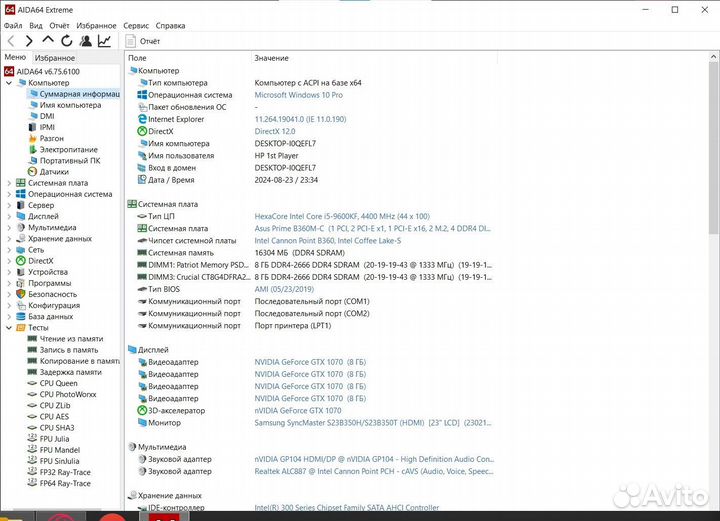Click the Конфигурация icon in sidebar

coord(21,305)
